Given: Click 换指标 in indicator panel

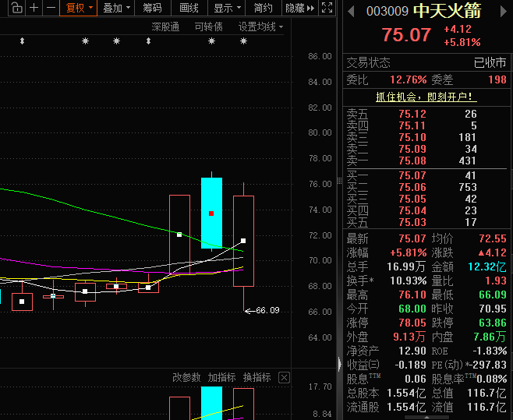Looking at the screenshot, I should click(256, 377).
